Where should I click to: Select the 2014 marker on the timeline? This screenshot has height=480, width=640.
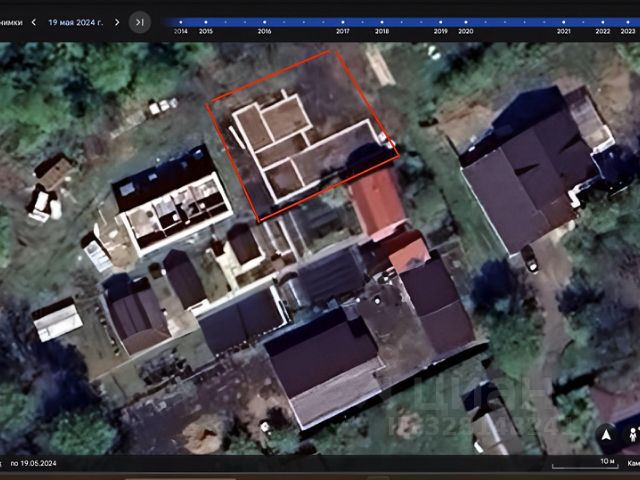tap(181, 22)
